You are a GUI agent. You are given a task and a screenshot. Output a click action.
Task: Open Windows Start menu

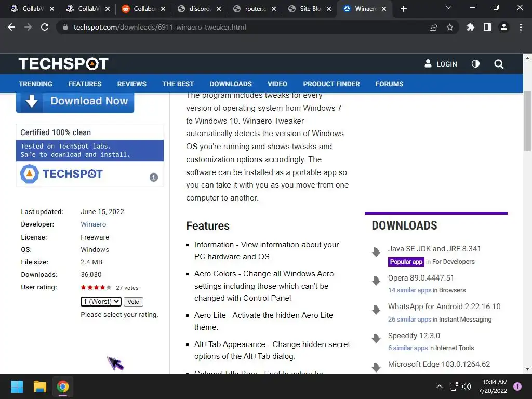[17, 387]
